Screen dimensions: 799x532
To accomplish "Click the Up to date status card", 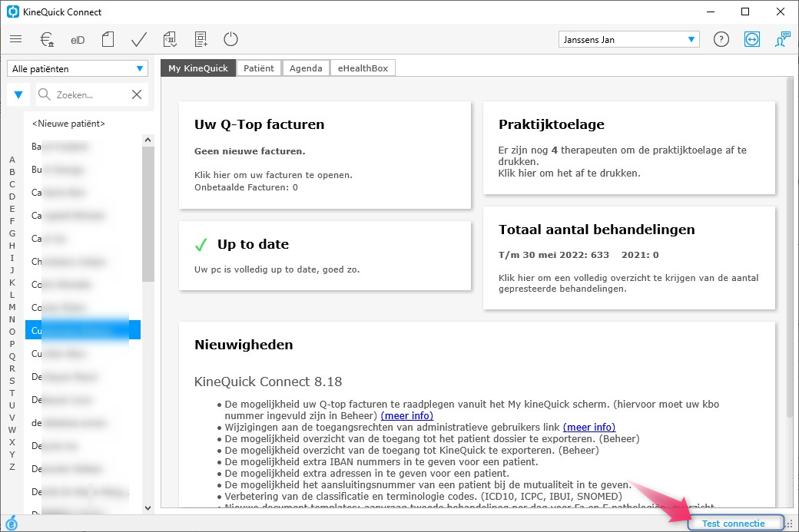I will coord(325,256).
